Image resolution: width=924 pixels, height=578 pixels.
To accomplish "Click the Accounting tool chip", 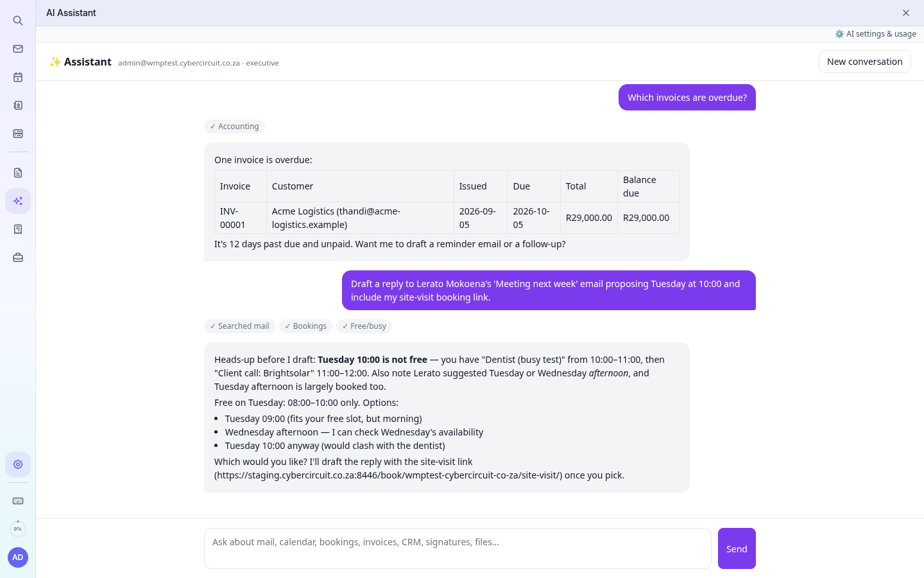I will pos(234,127).
